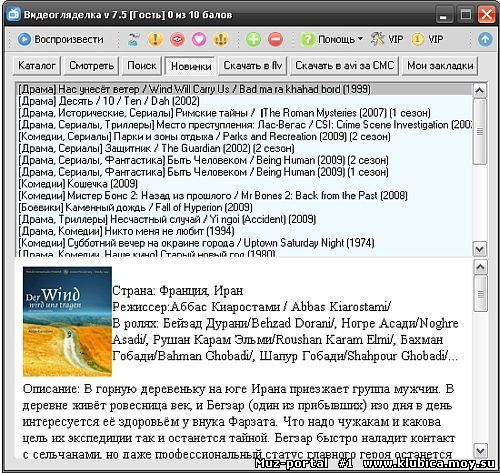500x473 pixels.
Task: Maximize the Видеогляделка window
Action: pos(465,15)
